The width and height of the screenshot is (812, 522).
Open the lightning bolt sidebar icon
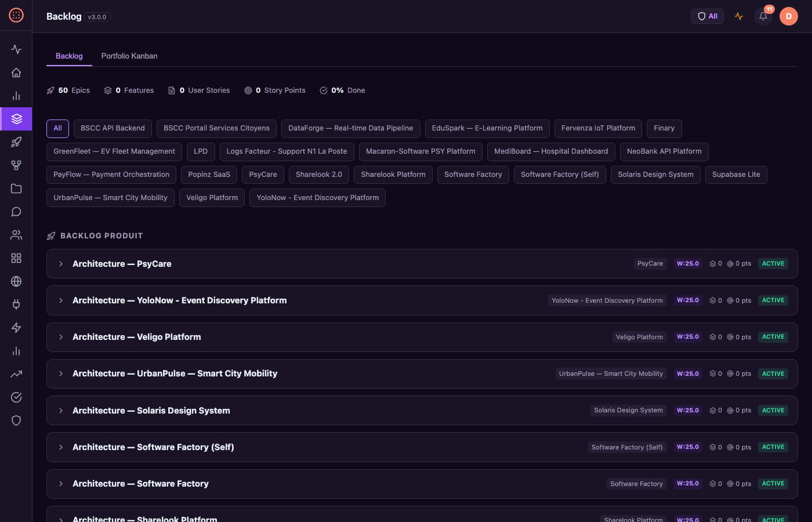[16, 328]
